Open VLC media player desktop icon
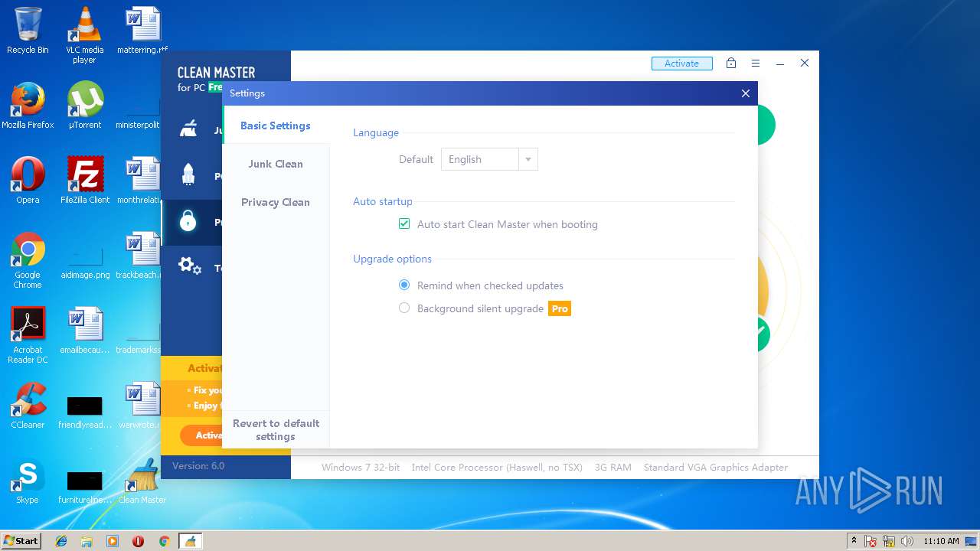This screenshot has width=980, height=551. 84,35
